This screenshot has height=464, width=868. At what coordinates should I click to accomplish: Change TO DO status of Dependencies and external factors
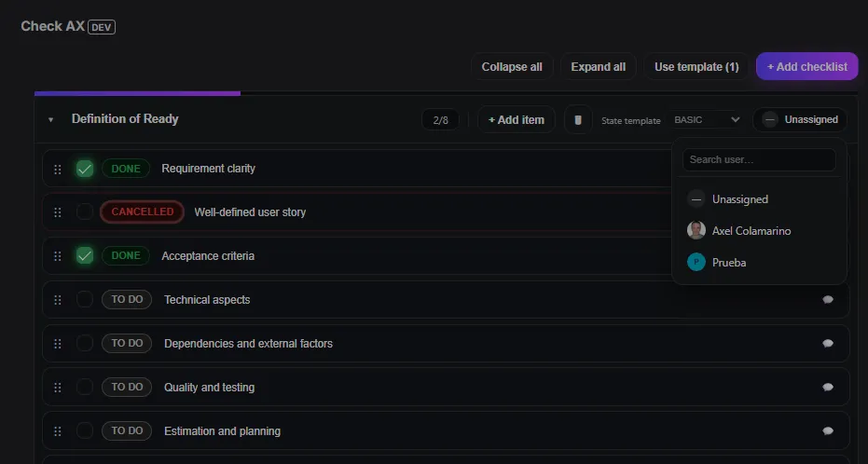127,343
